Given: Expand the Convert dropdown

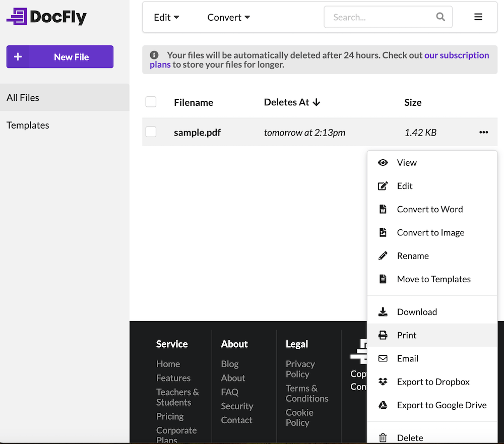Looking at the screenshot, I should pyautogui.click(x=228, y=17).
